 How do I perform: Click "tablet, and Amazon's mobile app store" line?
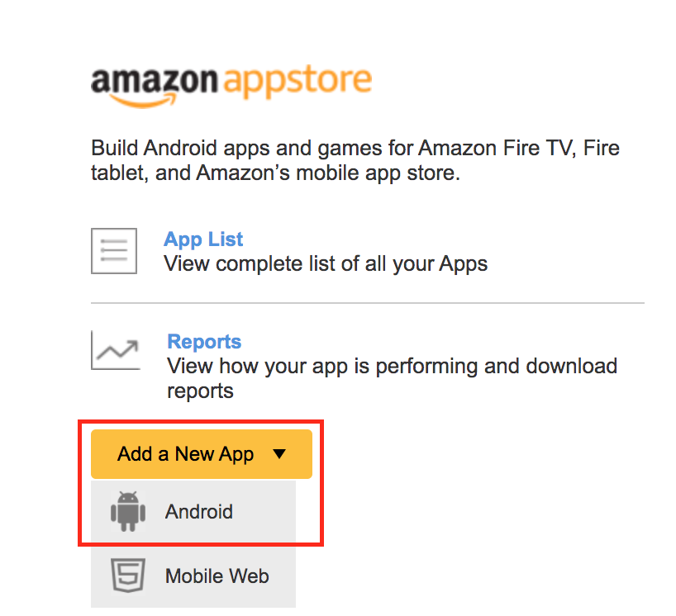coord(274,174)
